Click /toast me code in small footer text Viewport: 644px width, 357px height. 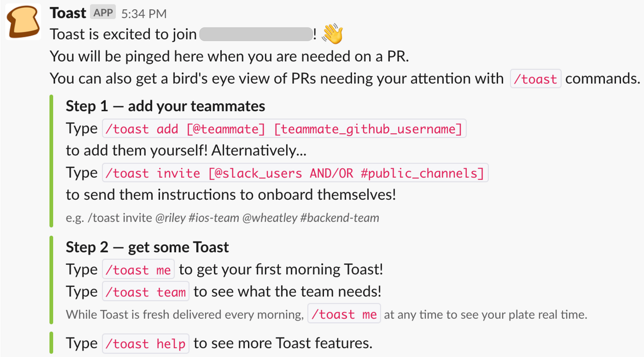(x=344, y=314)
